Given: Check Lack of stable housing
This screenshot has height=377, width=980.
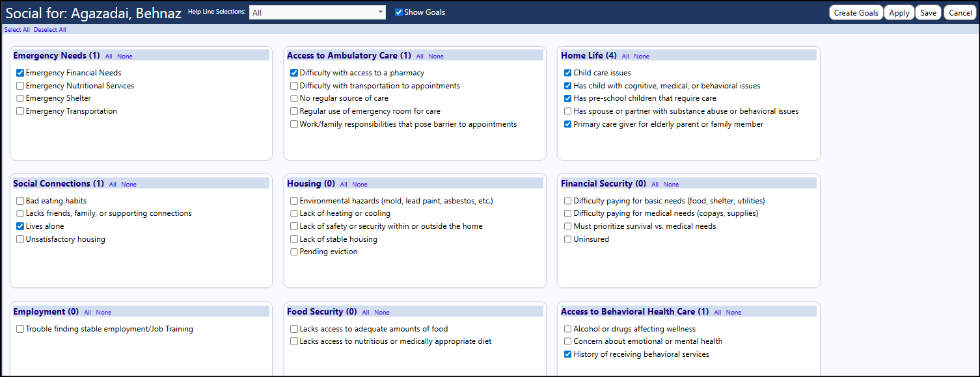Looking at the screenshot, I should pyautogui.click(x=294, y=239).
